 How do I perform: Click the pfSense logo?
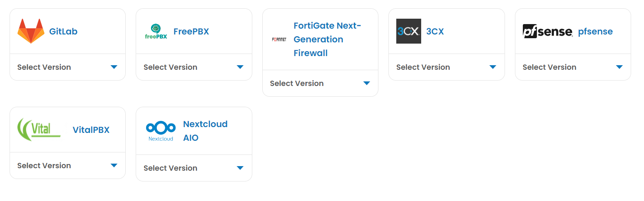548,31
